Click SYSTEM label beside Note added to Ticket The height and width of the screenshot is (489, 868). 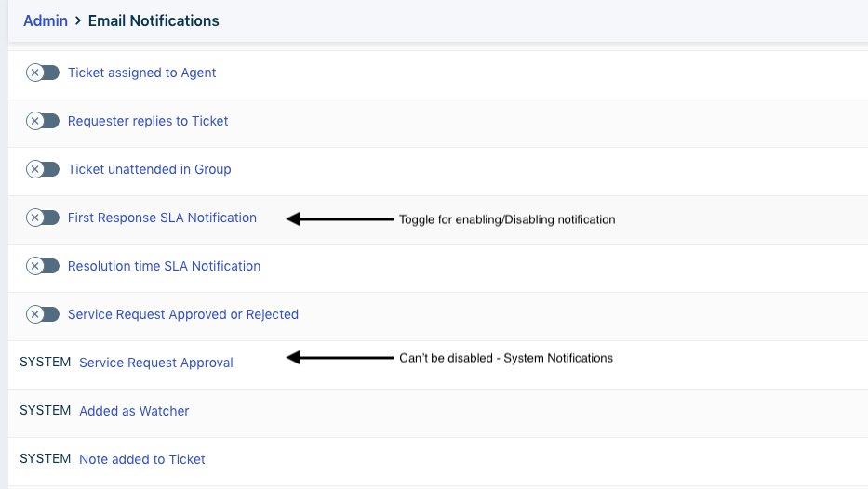tap(46, 458)
